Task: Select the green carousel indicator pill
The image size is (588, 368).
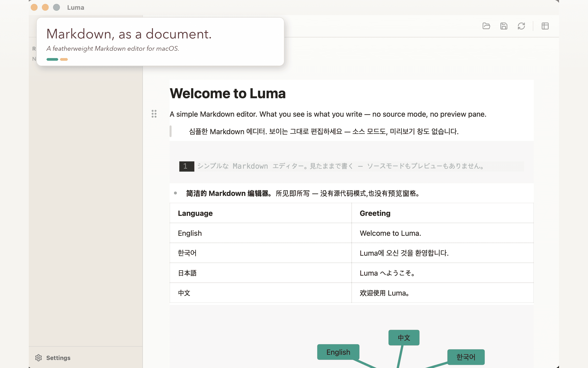Action: tap(52, 59)
